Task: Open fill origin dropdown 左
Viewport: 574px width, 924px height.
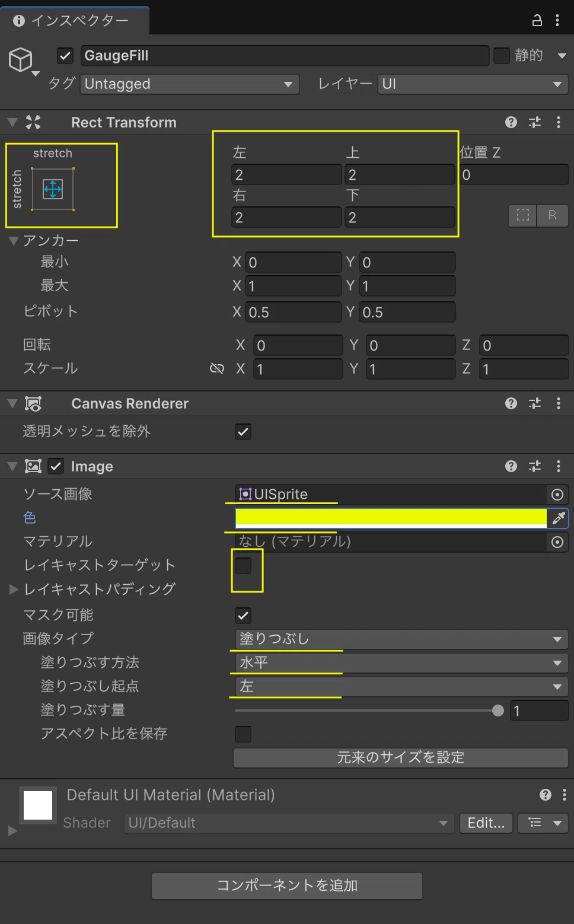Action: [401, 687]
